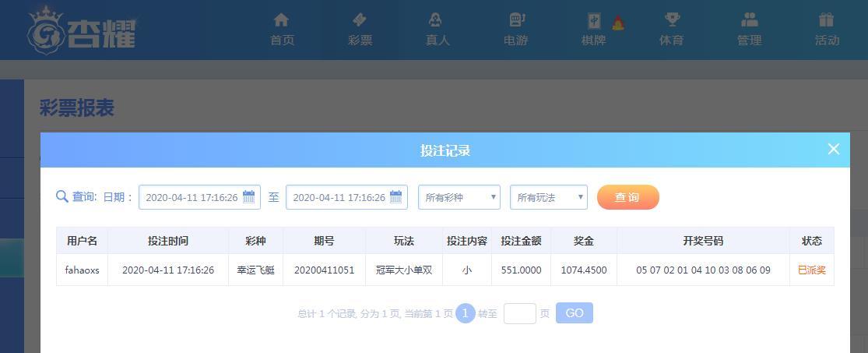Click the 冠军大小单双 cell
This screenshot has width=868, height=353.
pos(403,270)
